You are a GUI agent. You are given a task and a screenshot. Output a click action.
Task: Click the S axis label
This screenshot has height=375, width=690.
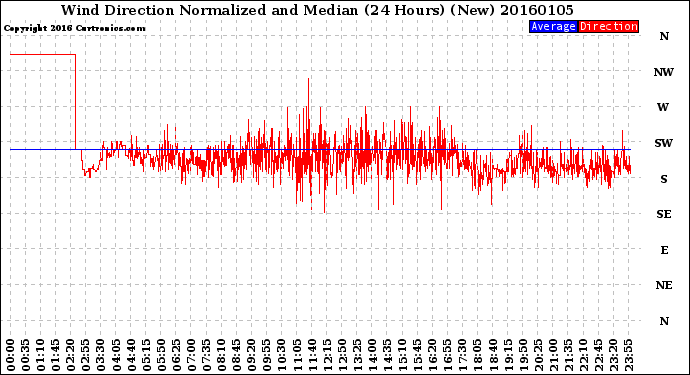tap(664, 179)
